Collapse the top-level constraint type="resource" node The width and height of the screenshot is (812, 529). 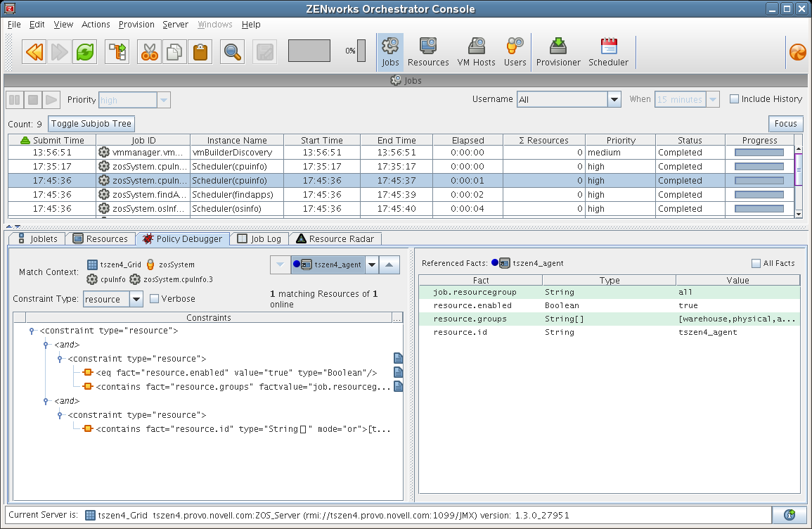tap(32, 331)
